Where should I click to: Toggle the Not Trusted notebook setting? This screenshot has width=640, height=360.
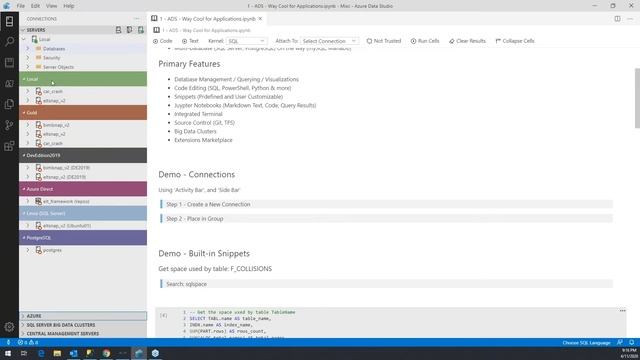point(384,41)
